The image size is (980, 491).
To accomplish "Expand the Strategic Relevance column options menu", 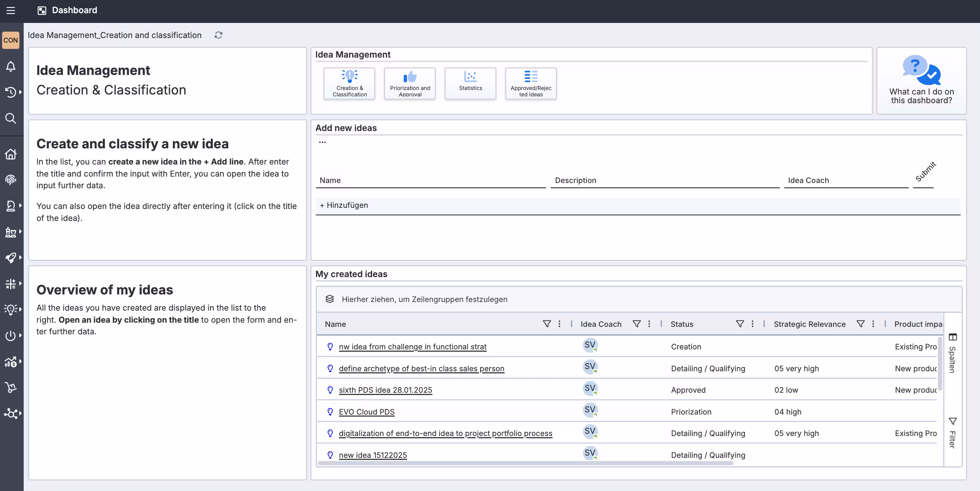I will pos(873,324).
